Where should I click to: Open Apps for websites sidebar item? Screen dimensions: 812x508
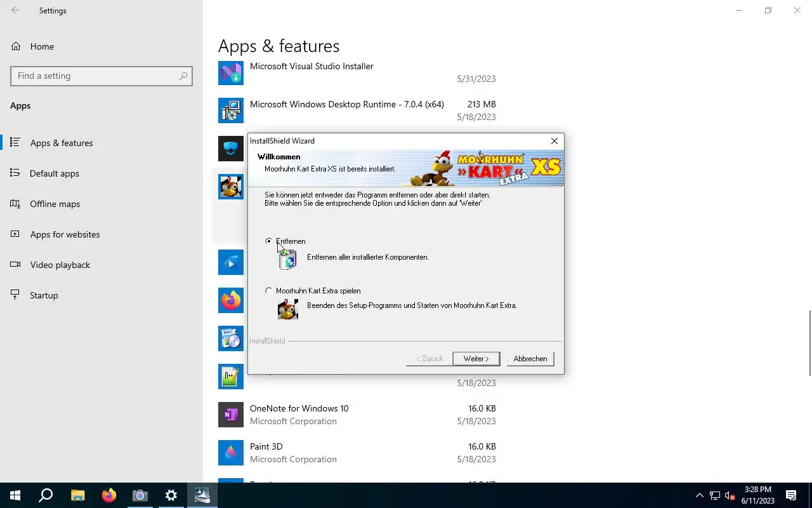point(101,234)
